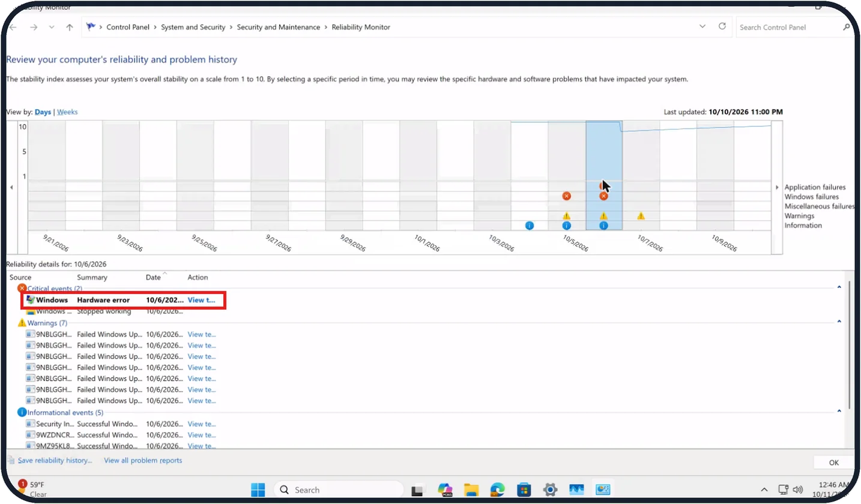Viewport: 861px width, 504px height.
Task: Click the volume icon in system tray
Action: tap(798, 490)
